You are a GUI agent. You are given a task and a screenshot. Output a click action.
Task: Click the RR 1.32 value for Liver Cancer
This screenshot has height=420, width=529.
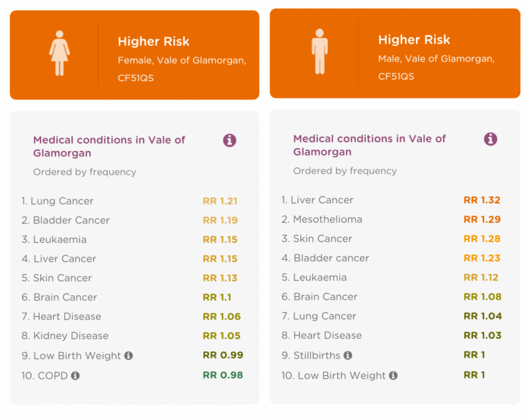[482, 200]
